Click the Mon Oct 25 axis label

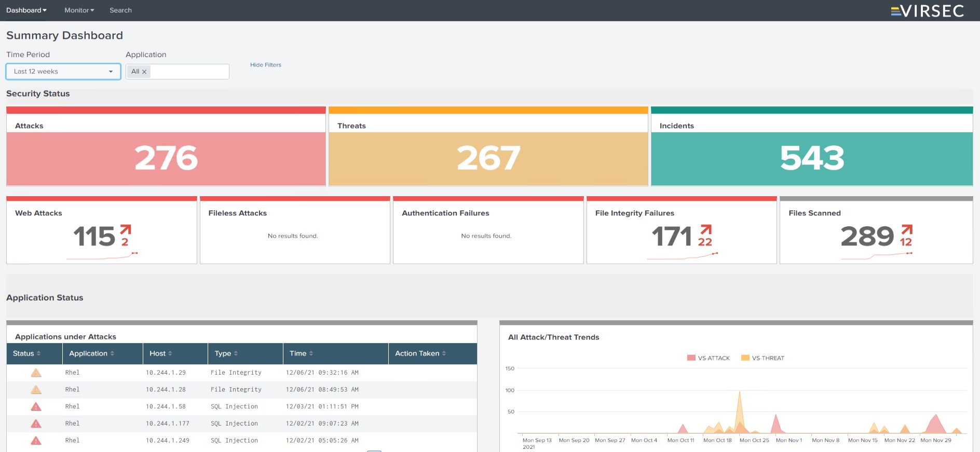coord(754,441)
